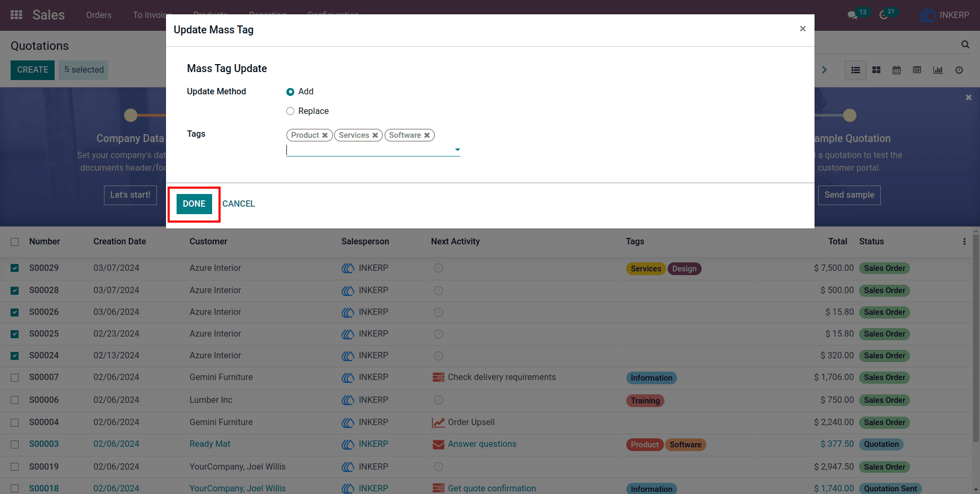Screen dimensions: 980x494
Task: Click the DONE button
Action: [x=194, y=204]
